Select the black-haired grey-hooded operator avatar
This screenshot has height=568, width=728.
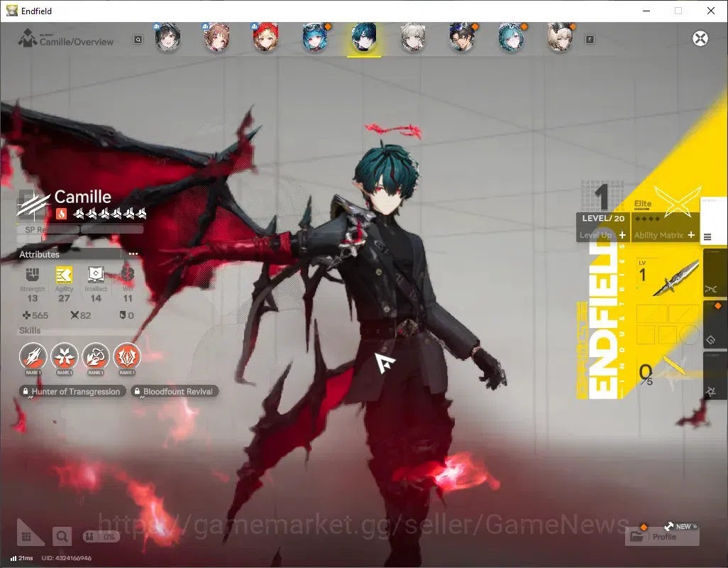[x=167, y=38]
